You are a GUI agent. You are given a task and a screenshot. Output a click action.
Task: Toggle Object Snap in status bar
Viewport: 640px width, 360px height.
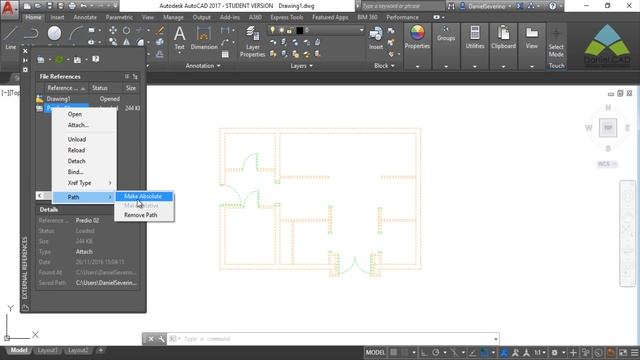484,352
